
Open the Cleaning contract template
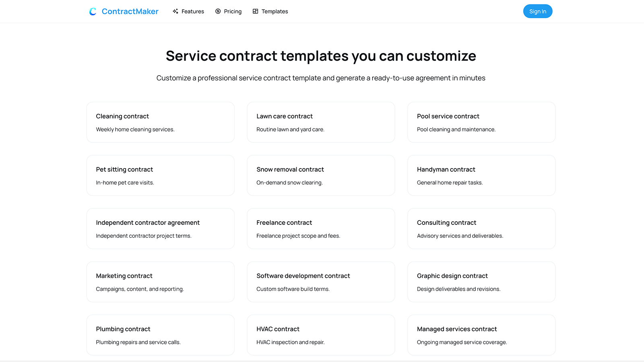coord(160,122)
